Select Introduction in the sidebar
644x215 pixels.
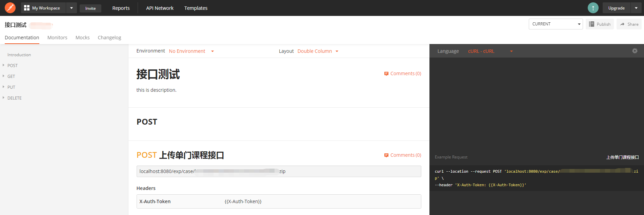[x=19, y=55]
